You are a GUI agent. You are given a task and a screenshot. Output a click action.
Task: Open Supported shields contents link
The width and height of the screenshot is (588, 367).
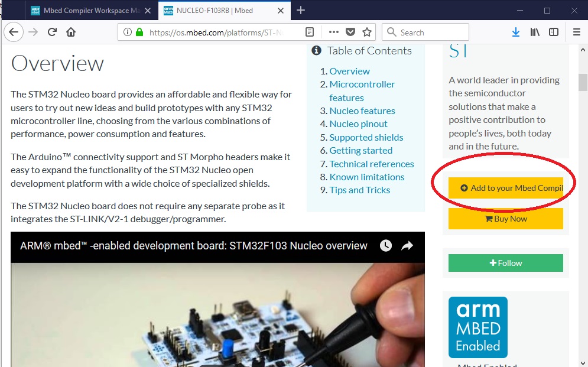tap(366, 137)
